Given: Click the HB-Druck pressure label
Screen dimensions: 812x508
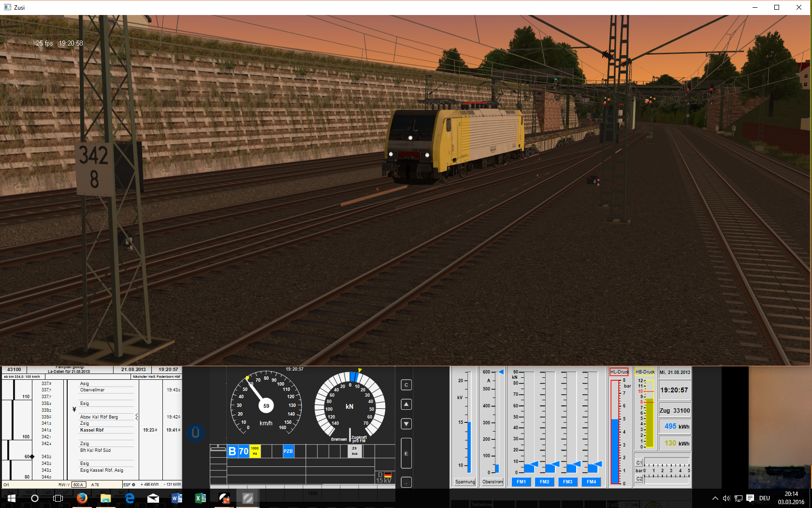Looking at the screenshot, I should tap(645, 372).
